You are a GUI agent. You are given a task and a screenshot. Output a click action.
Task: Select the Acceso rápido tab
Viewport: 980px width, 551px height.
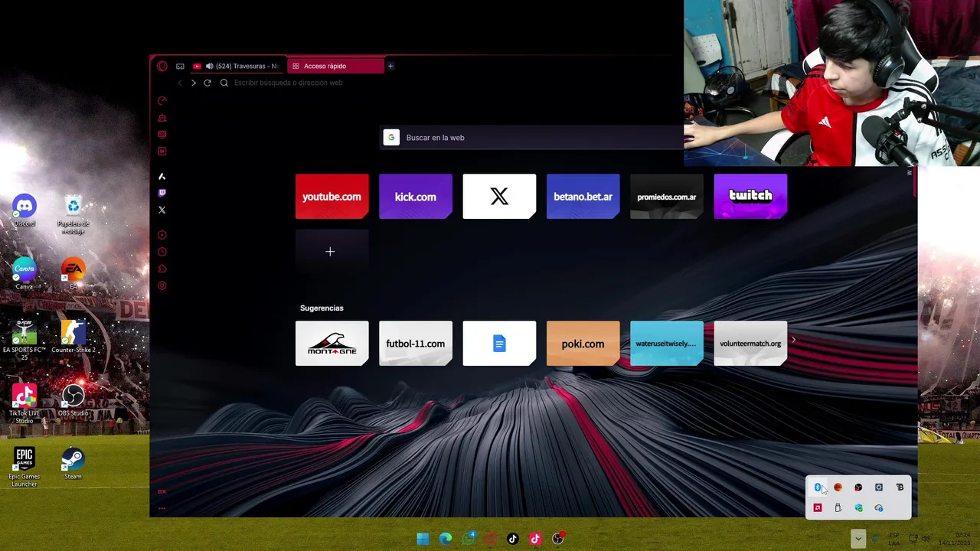click(335, 66)
